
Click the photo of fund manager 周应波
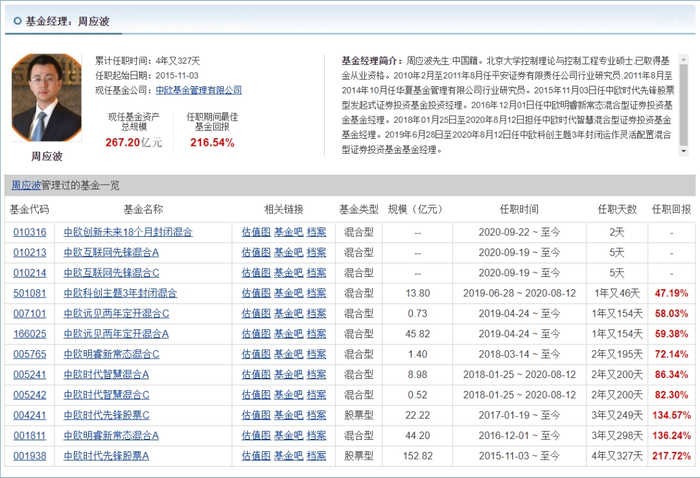pos(46,102)
